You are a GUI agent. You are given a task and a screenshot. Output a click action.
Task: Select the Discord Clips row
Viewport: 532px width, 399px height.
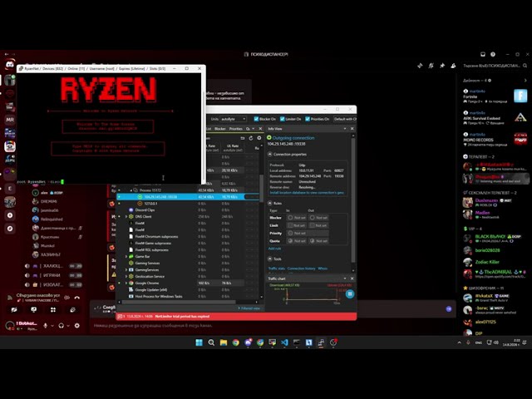(x=187, y=210)
